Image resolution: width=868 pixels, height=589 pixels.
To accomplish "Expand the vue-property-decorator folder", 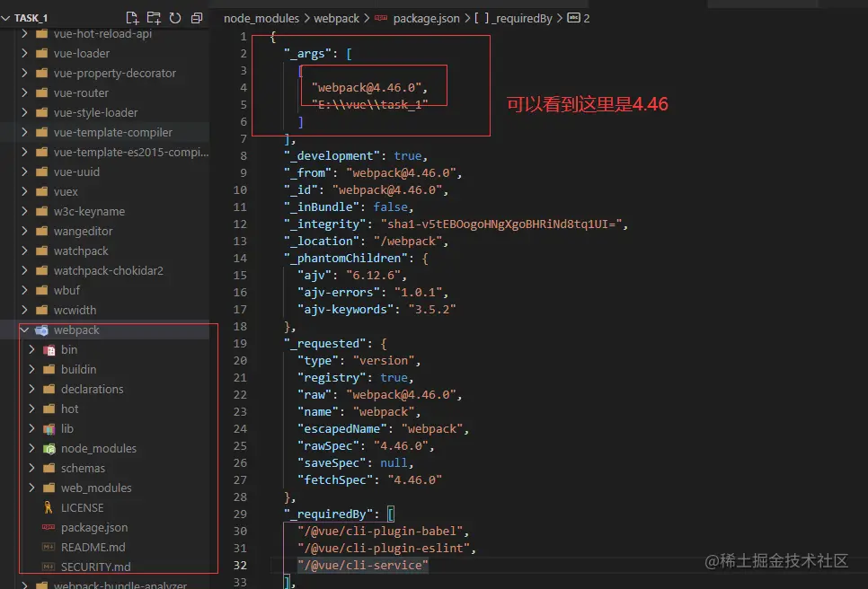I will pyautogui.click(x=24, y=73).
